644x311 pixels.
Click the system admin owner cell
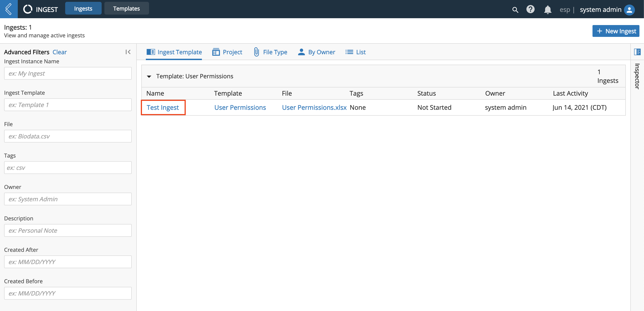point(505,107)
